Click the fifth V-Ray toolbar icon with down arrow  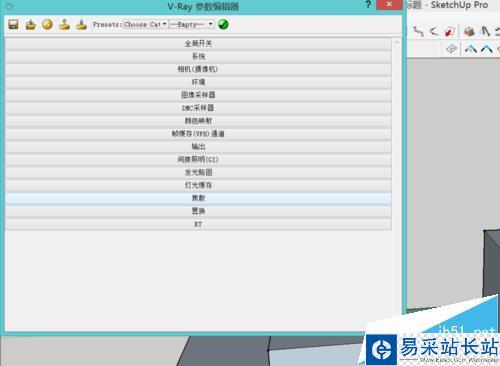(81, 25)
